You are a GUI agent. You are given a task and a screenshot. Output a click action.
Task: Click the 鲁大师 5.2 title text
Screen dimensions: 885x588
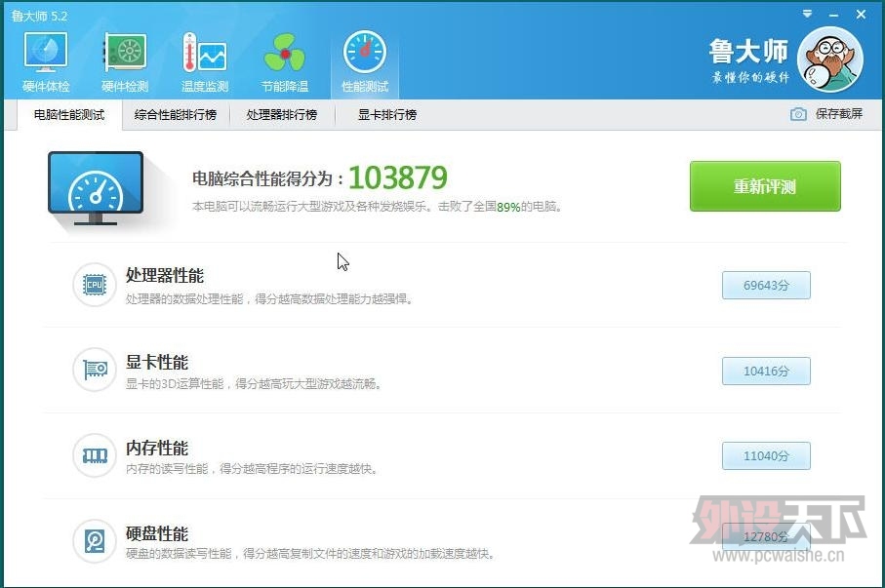39,16
